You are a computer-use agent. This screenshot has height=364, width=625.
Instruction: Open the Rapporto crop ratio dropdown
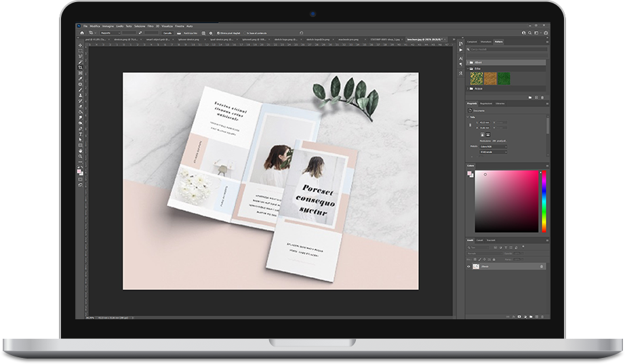110,33
